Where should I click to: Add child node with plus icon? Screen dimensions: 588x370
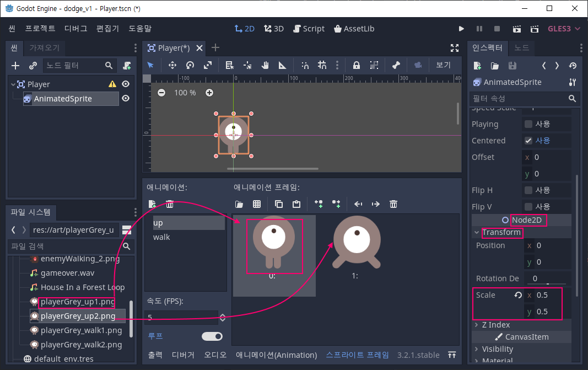pos(15,66)
